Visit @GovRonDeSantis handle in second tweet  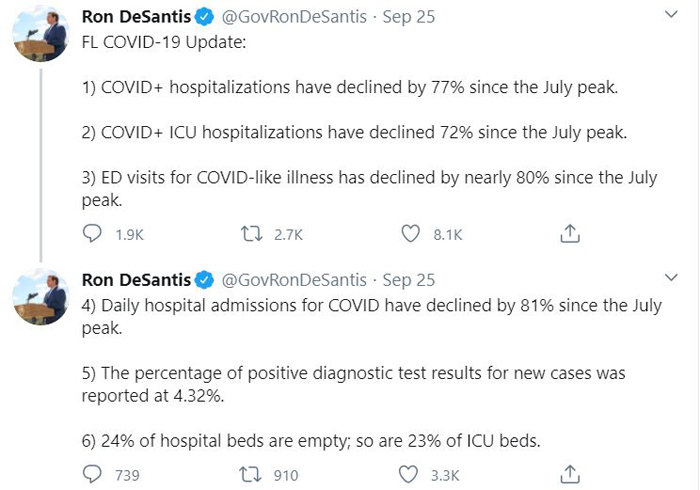coord(294,280)
